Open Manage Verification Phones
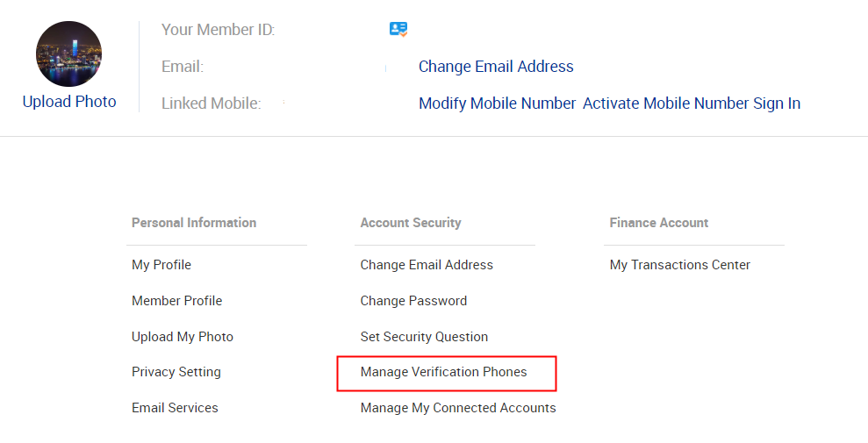 point(443,372)
